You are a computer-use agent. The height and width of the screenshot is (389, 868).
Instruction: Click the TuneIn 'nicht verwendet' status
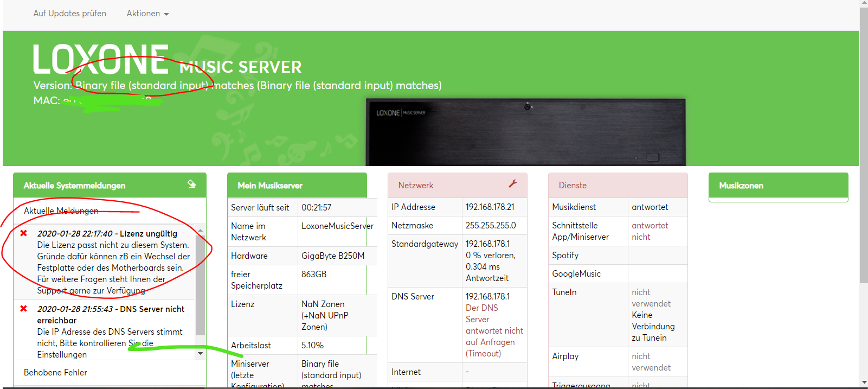651,298
